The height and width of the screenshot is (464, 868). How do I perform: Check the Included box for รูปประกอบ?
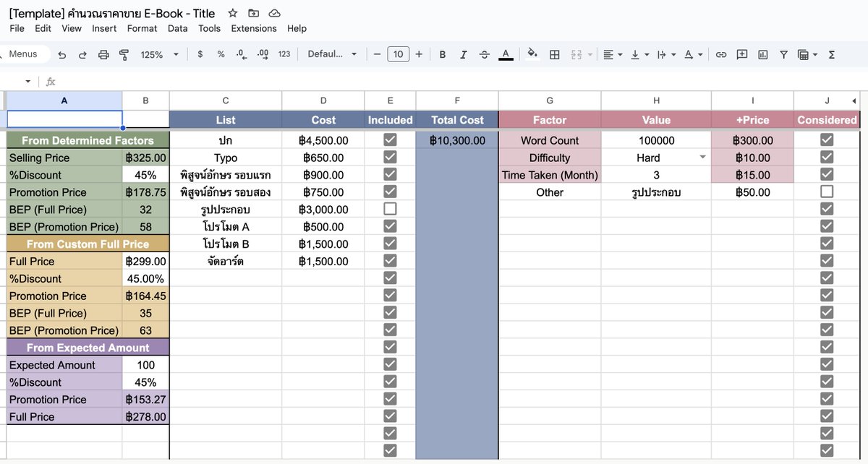point(391,209)
